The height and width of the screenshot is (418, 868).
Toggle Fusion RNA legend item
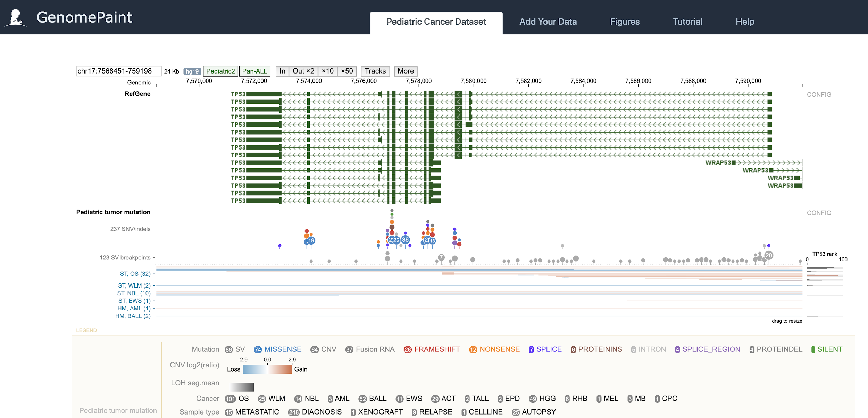tap(370, 349)
